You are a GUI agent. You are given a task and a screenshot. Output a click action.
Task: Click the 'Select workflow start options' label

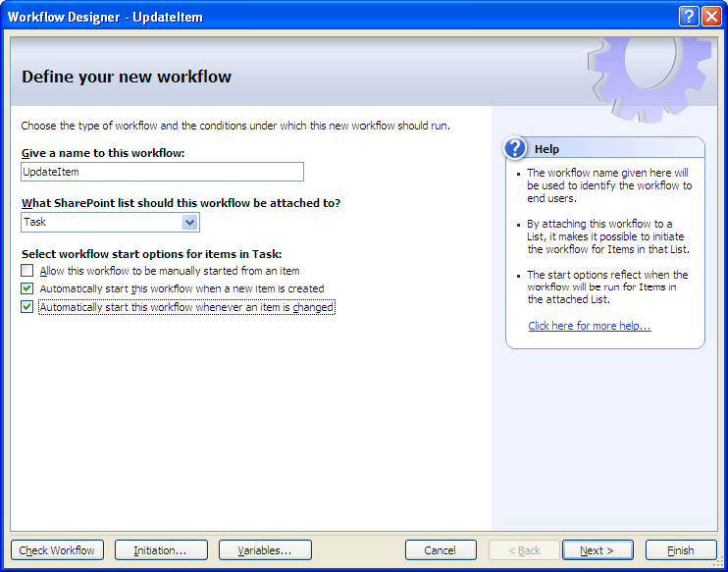coord(152,254)
